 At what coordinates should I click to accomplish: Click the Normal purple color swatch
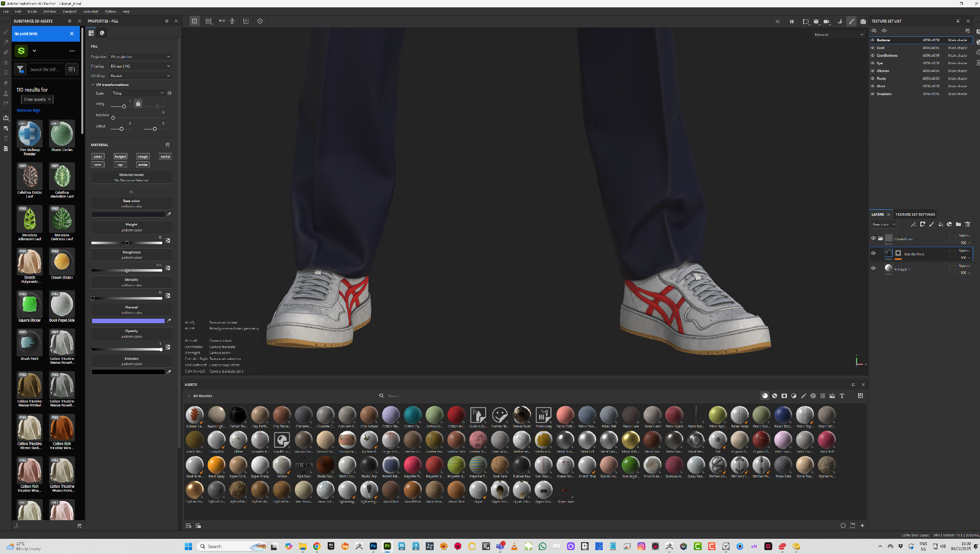point(128,321)
